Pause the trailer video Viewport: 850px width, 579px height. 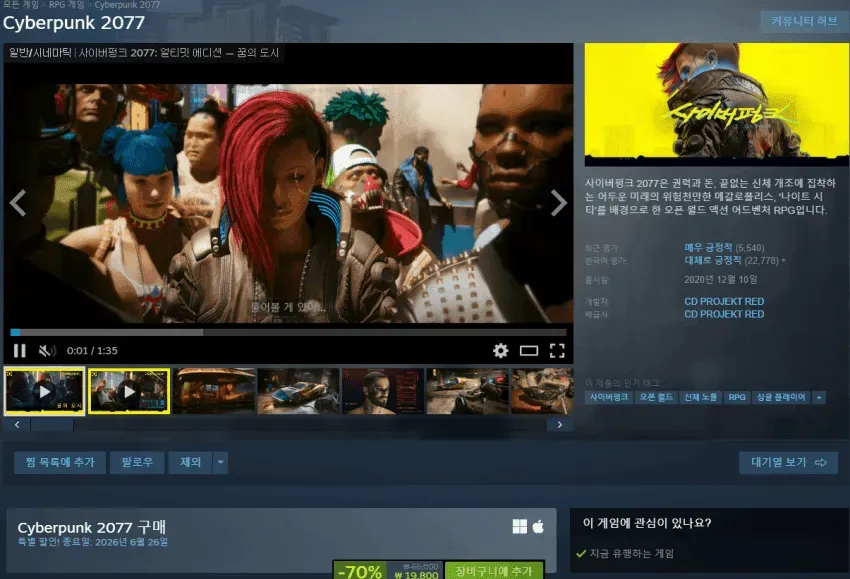[x=20, y=351]
